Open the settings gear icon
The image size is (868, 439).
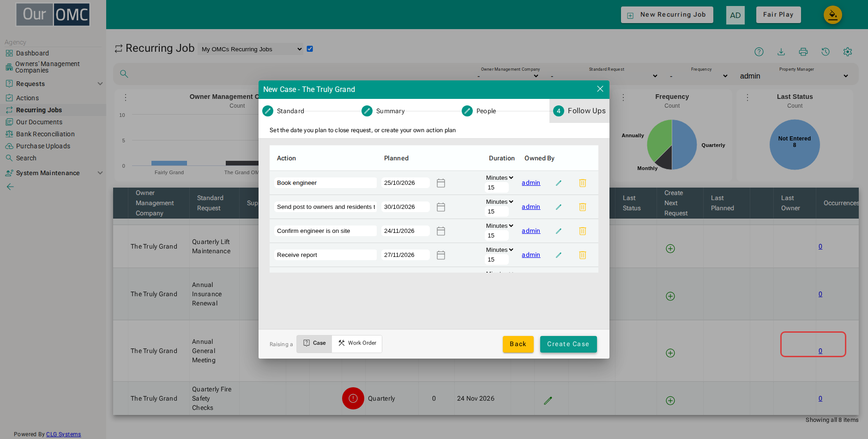point(848,52)
